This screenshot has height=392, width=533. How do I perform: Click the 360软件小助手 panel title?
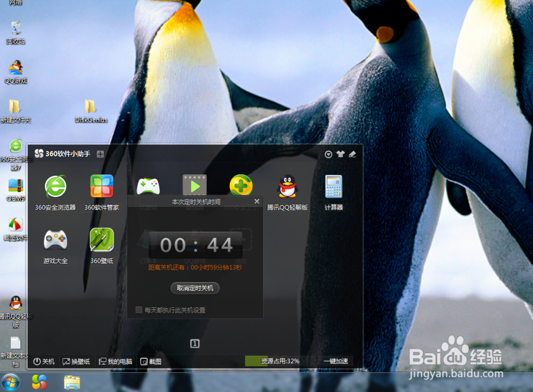(68, 154)
